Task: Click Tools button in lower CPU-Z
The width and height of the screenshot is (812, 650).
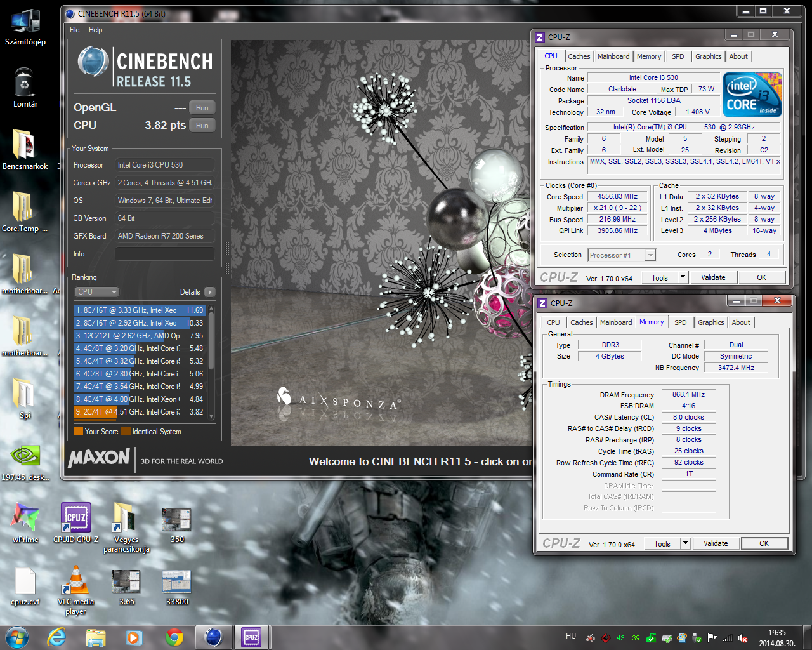Action: coord(662,543)
